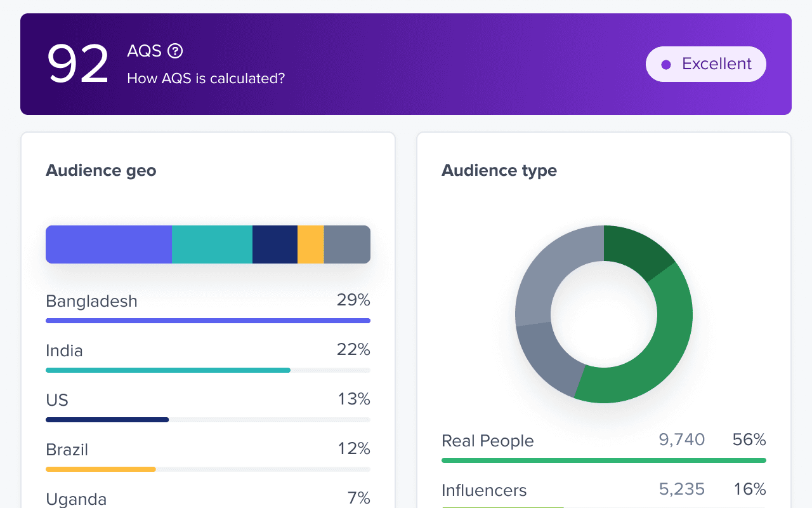Click the AQS help question mark icon
Viewport: 812px width, 508px height.
click(x=175, y=51)
